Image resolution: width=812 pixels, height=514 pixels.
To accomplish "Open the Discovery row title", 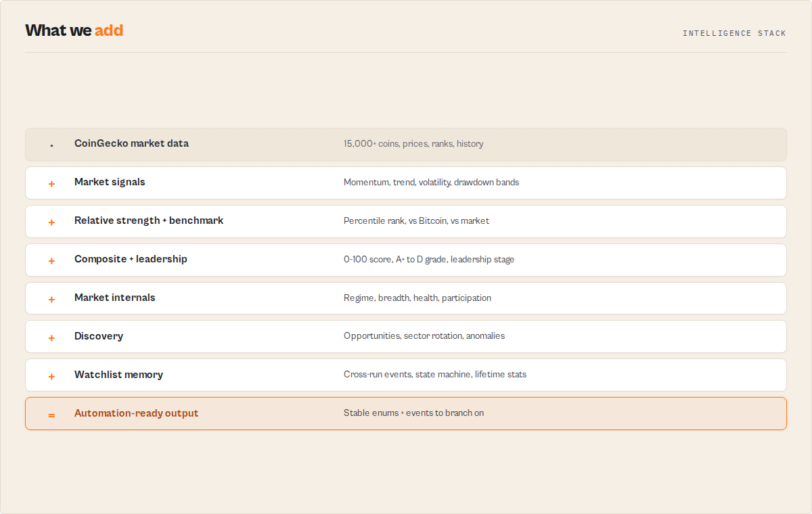I will pos(99,336).
